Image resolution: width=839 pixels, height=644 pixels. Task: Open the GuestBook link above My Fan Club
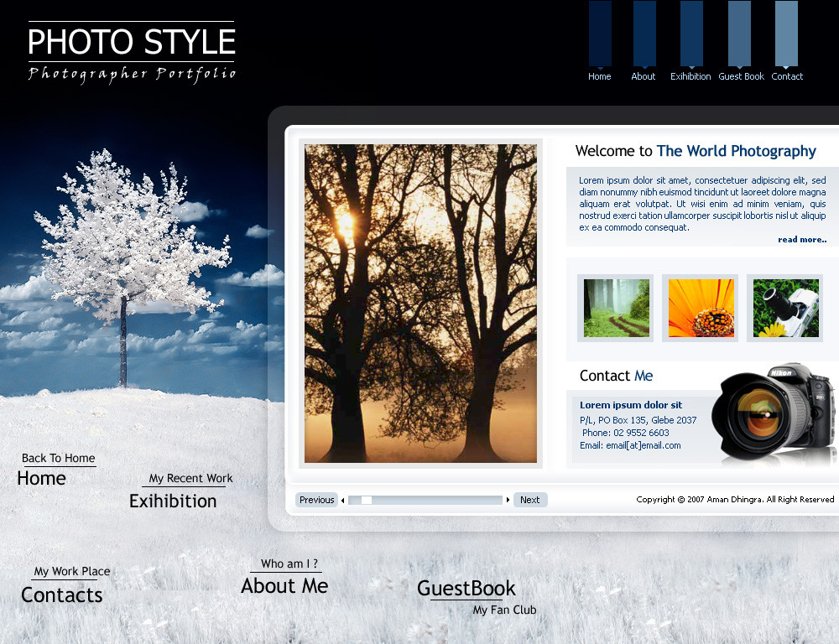[466, 589]
